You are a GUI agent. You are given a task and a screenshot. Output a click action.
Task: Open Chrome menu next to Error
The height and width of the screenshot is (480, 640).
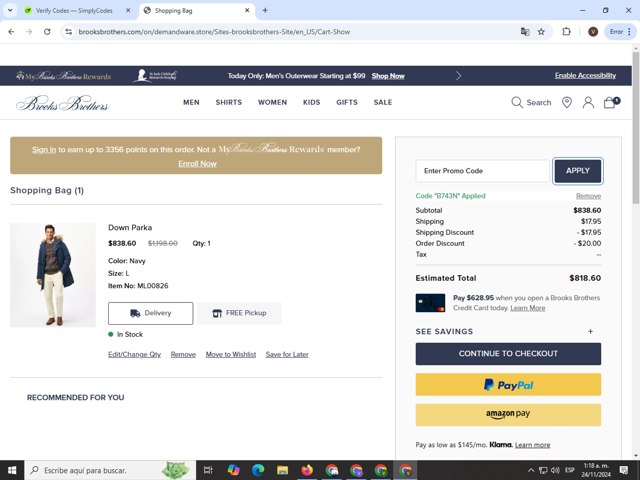click(x=629, y=31)
